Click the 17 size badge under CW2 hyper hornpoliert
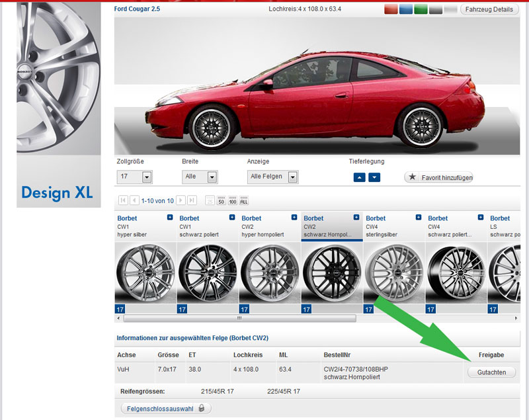 pos(244,309)
